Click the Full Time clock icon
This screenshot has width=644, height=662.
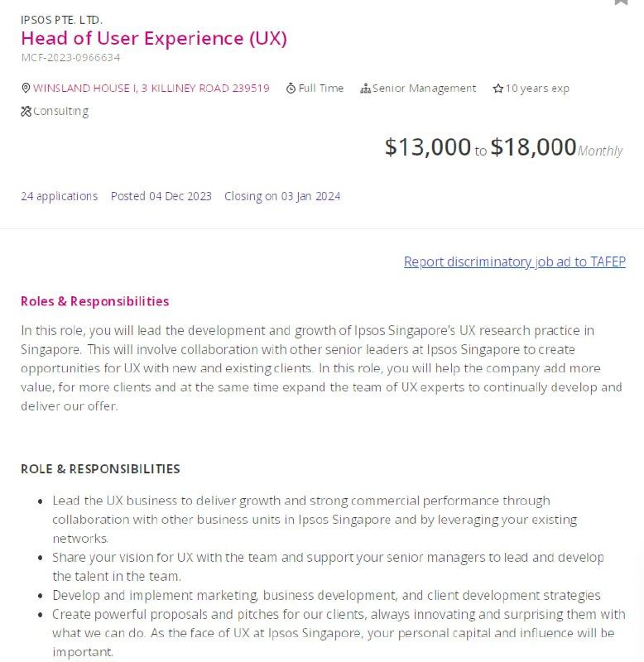click(291, 89)
